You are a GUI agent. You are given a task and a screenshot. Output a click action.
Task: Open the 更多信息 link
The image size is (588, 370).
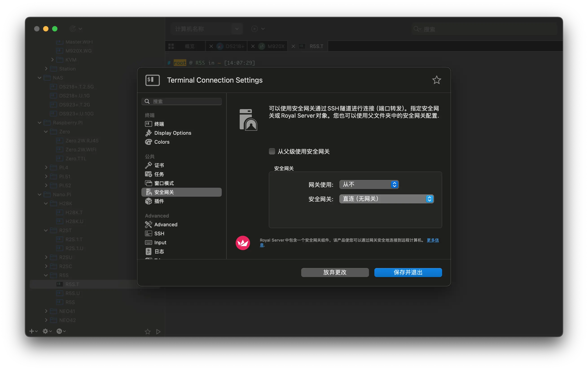[432, 240]
